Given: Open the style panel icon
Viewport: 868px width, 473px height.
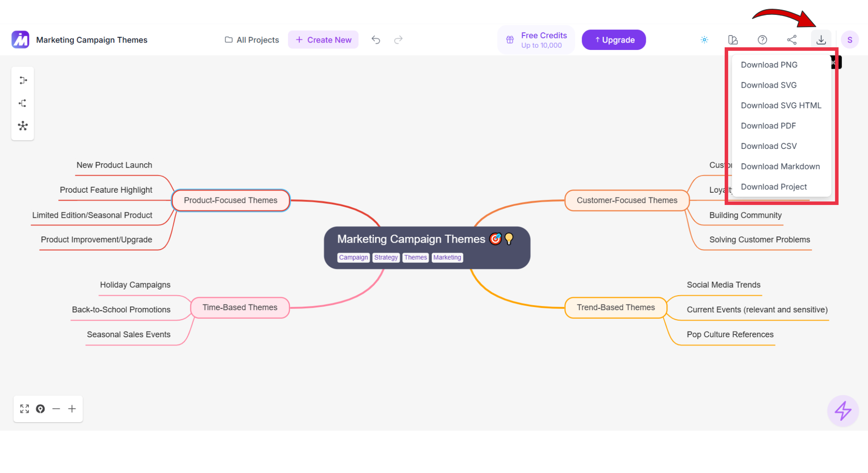Looking at the screenshot, I should (x=733, y=40).
